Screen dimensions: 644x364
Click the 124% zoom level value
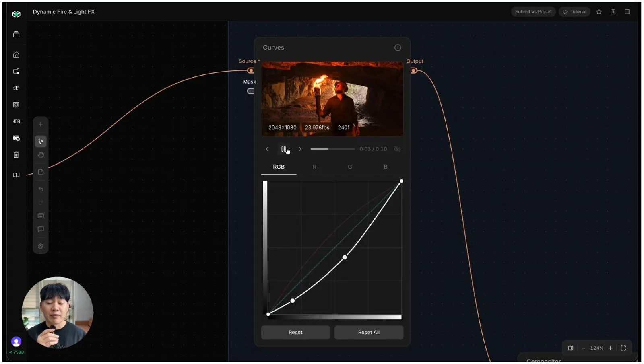point(597,348)
